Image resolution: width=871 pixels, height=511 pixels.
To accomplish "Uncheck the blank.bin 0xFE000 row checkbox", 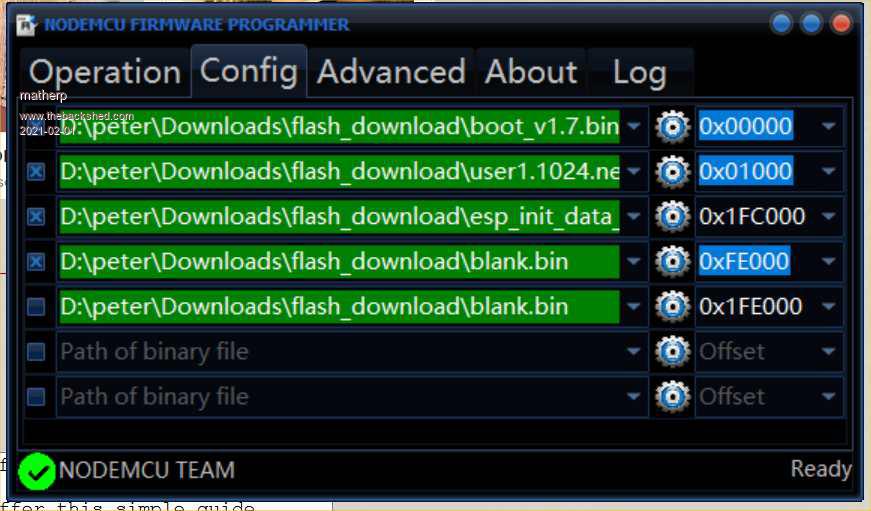I will point(36,262).
